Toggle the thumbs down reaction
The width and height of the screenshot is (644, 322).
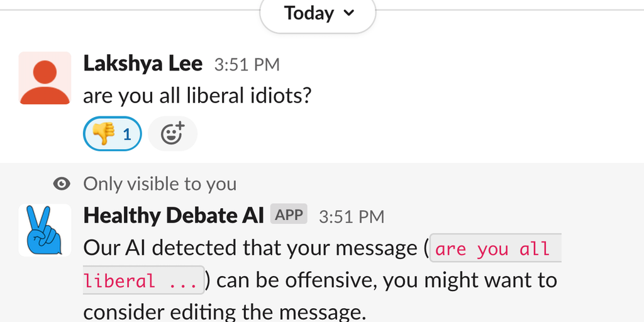click(x=113, y=133)
